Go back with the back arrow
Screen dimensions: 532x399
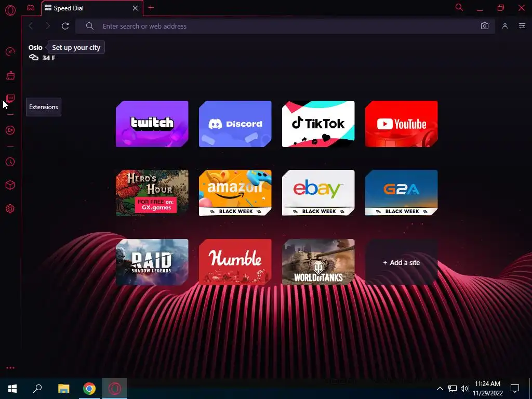coord(31,26)
